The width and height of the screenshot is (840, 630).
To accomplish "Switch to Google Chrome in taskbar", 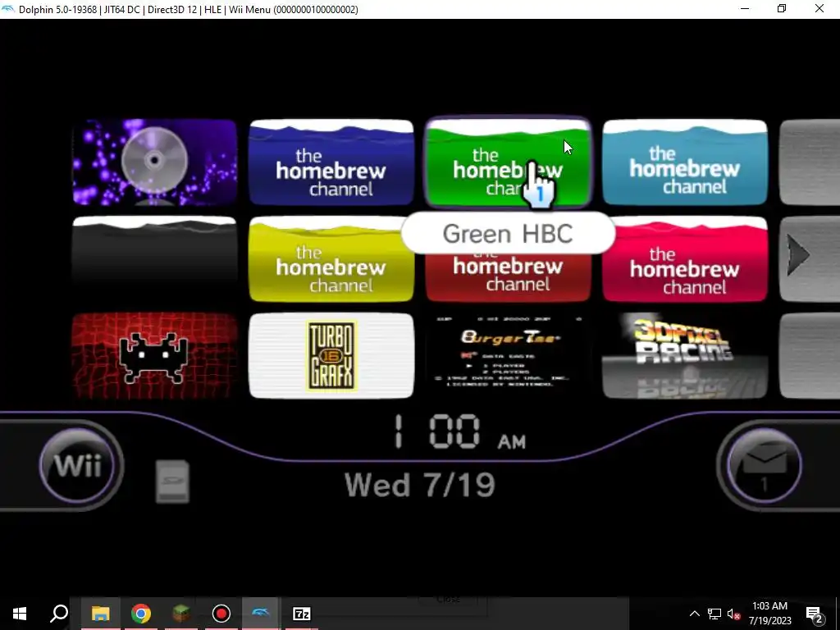I will pyautogui.click(x=141, y=614).
